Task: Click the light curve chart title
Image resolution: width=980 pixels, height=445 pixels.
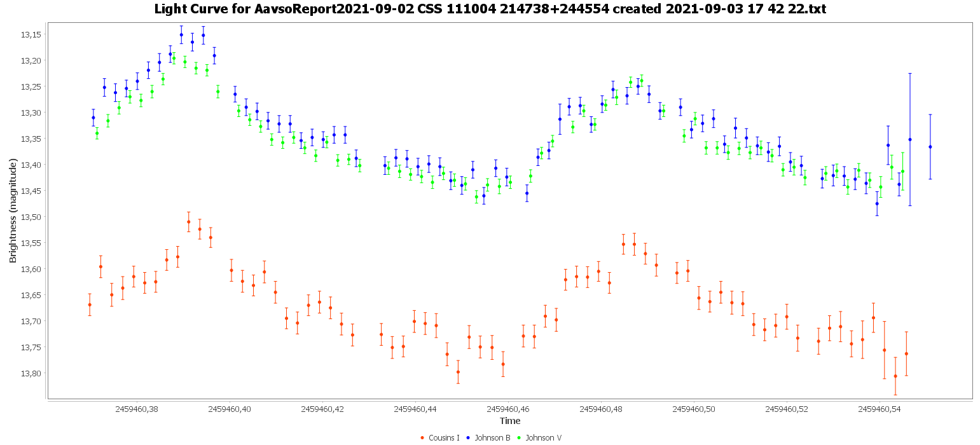Action: coord(490,9)
